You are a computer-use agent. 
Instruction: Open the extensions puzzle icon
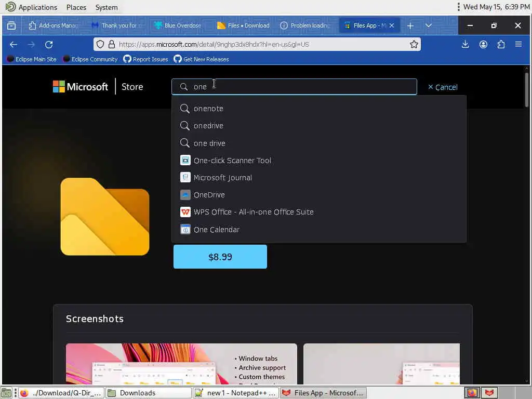(501, 45)
